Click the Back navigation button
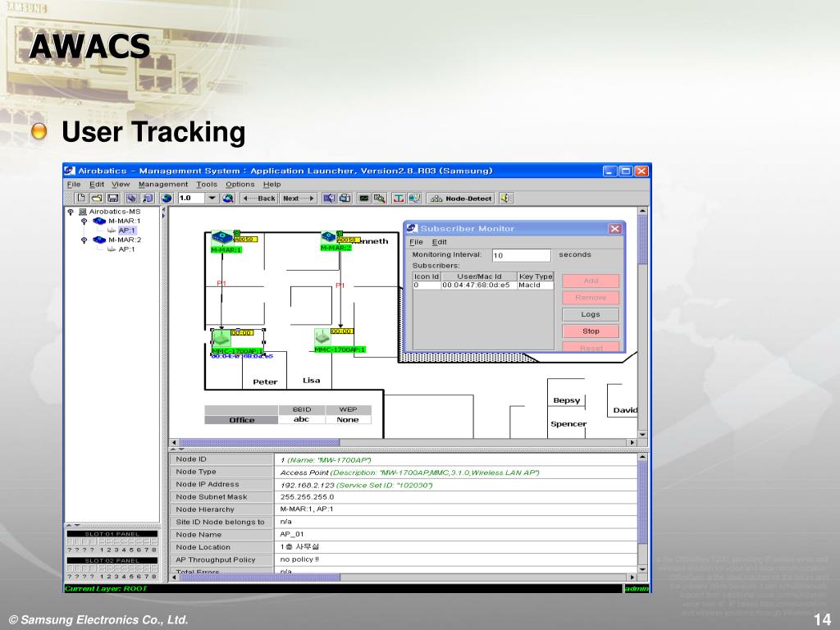 pyautogui.click(x=258, y=199)
